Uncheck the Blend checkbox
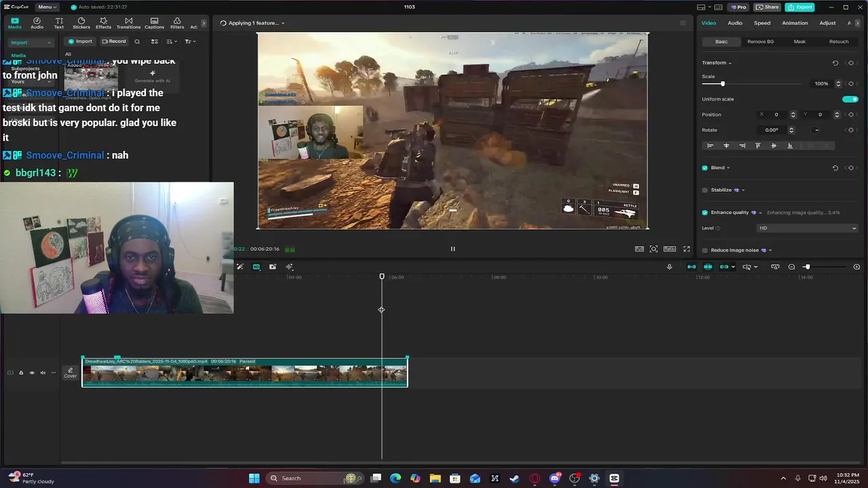868x488 pixels. tap(705, 168)
